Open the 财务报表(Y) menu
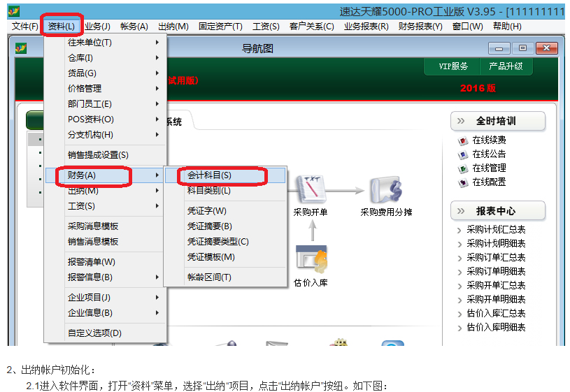 [420, 27]
